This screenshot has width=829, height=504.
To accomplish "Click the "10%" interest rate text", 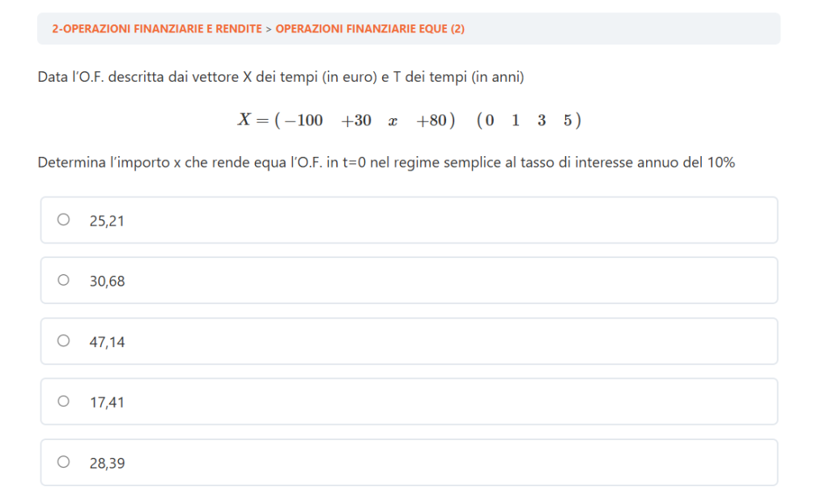I will 721,162.
